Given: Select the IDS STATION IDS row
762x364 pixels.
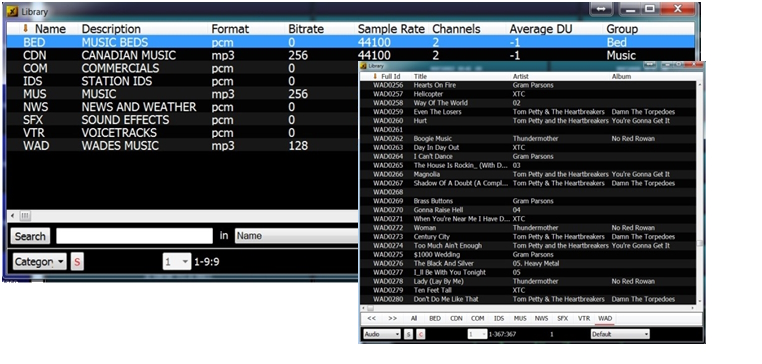Looking at the screenshot, I should click(x=182, y=81).
